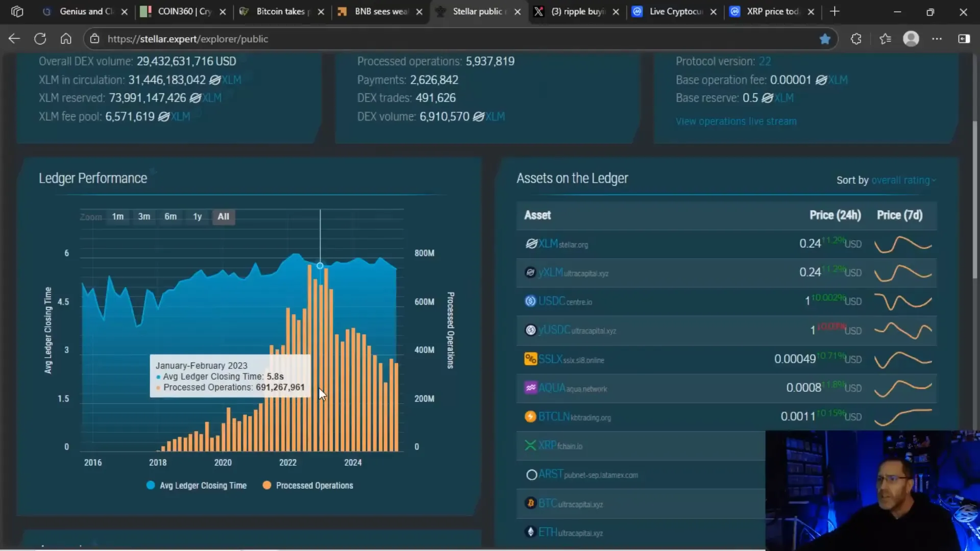Set chart zoom to All
Viewport: 980px width, 551px height.
point(224,216)
